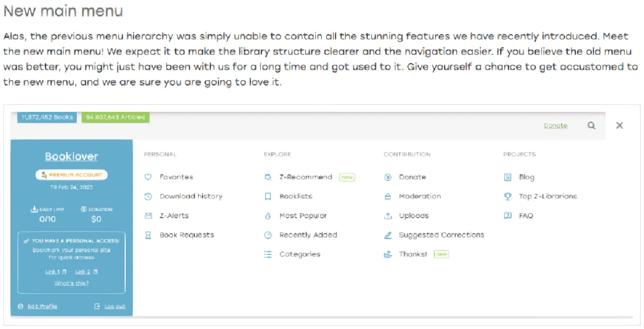The image size is (644, 329).
Task: Click the Favorites heart icon
Action: click(x=148, y=177)
